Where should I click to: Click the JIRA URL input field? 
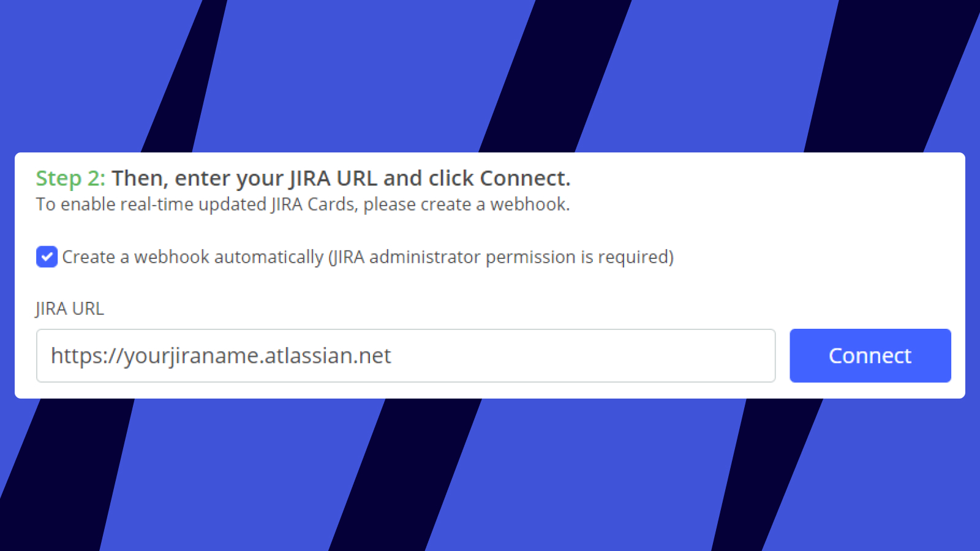click(x=405, y=356)
